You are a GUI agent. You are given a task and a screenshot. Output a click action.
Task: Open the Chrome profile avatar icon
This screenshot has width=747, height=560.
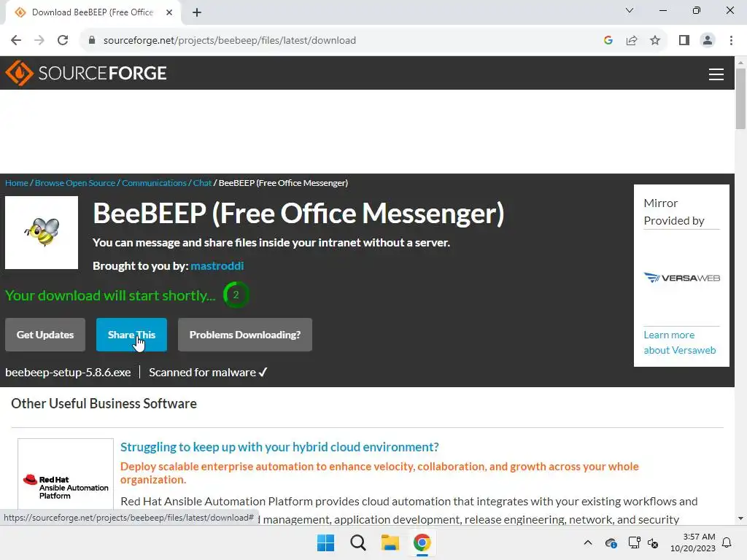point(708,40)
